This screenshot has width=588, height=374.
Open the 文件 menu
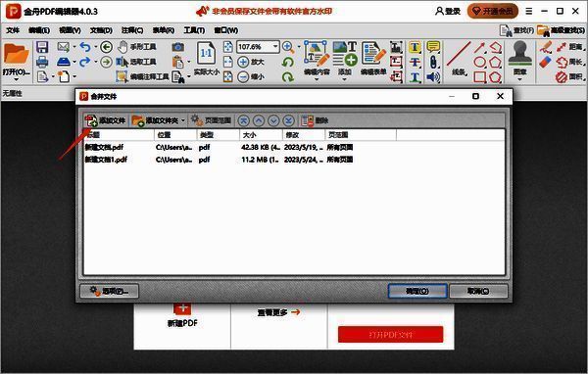13,30
